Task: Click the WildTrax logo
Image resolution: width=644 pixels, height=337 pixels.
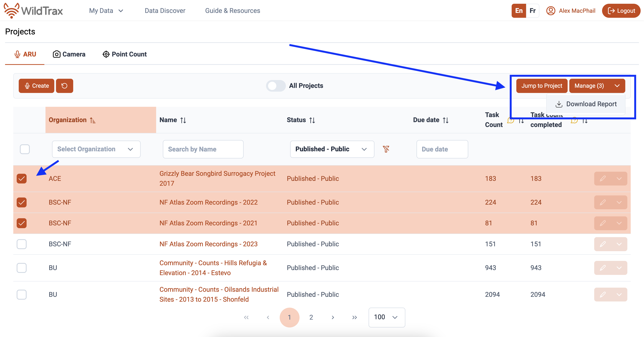Action: coord(33,10)
